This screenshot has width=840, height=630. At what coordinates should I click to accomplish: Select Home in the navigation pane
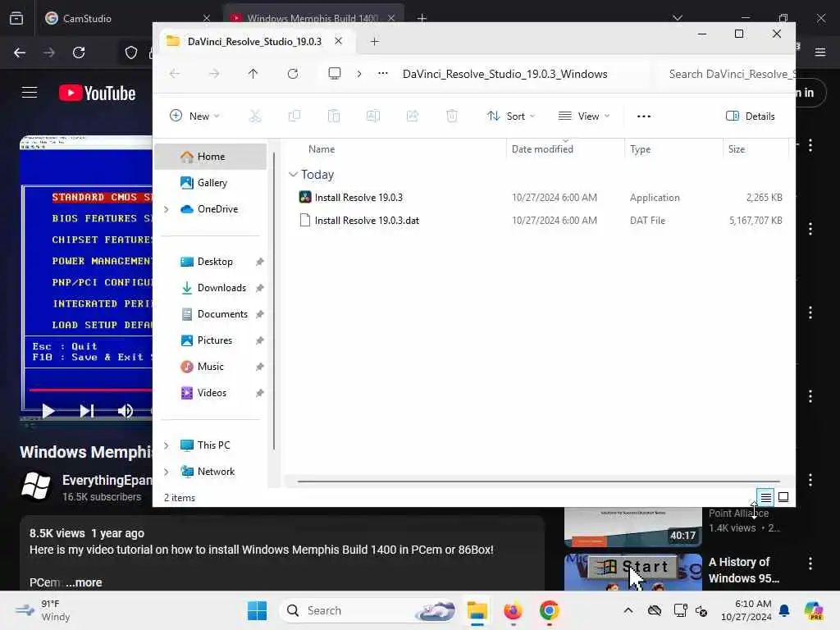pyautogui.click(x=211, y=157)
